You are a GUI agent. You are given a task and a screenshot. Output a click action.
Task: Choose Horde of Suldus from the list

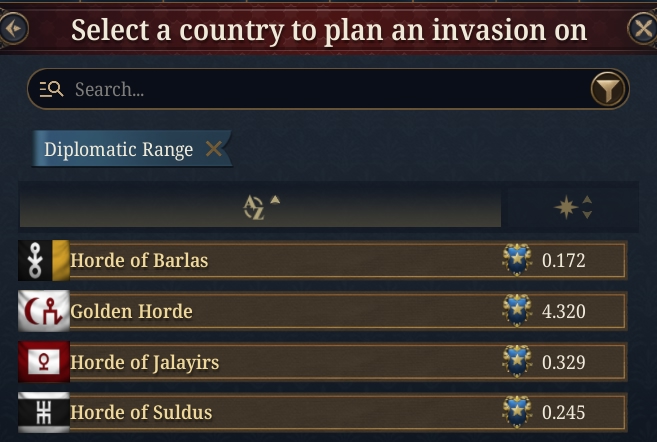(x=322, y=412)
